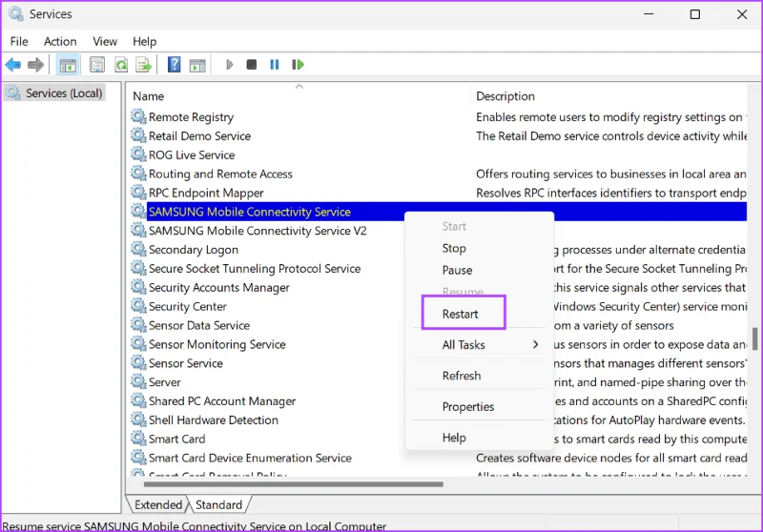763x532 pixels.
Task: Click the Restart Service toolbar icon
Action: click(x=298, y=65)
